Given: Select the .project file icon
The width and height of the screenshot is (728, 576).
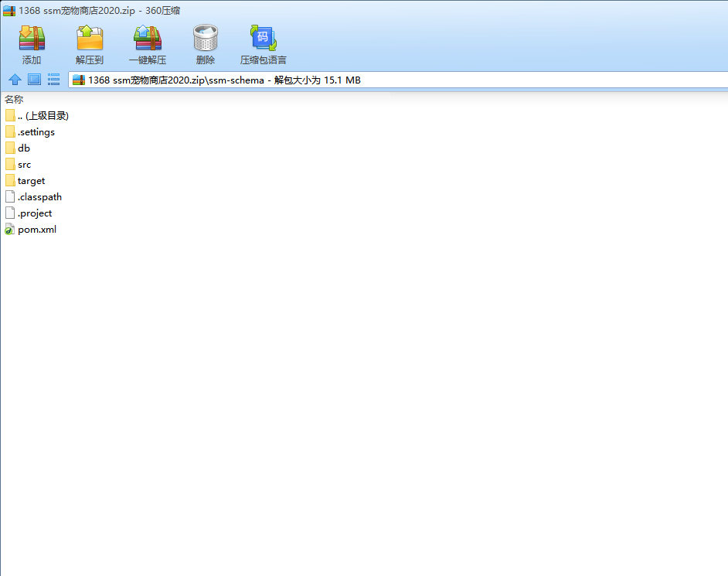Looking at the screenshot, I should coord(10,213).
